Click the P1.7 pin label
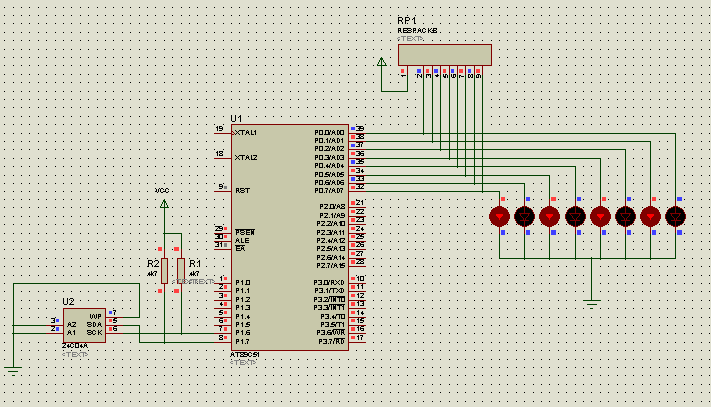 [x=243, y=341]
